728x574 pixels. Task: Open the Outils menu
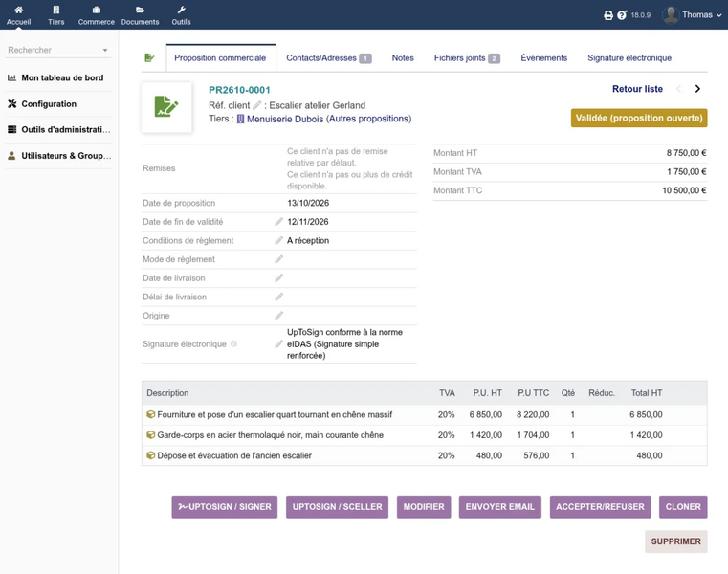pos(181,15)
